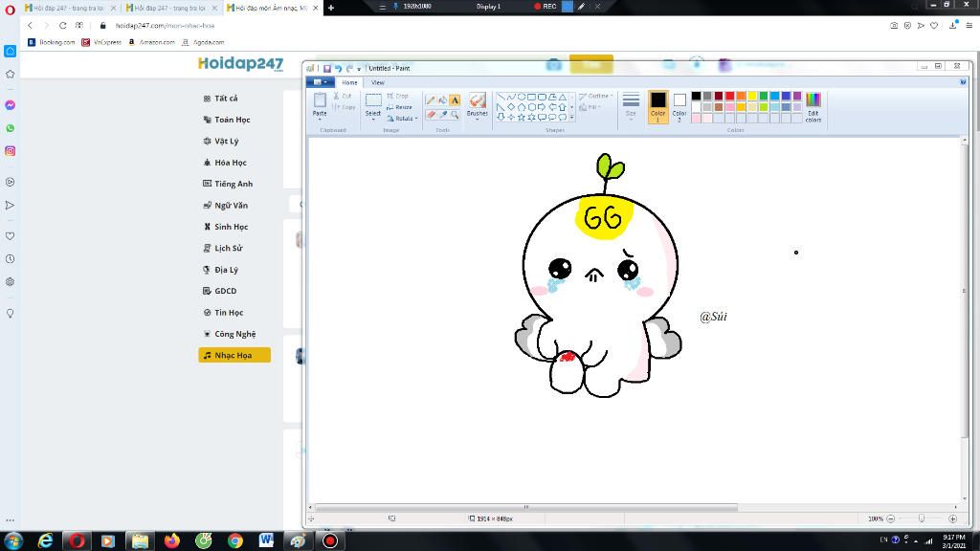Open Paint Help question mark

(963, 82)
